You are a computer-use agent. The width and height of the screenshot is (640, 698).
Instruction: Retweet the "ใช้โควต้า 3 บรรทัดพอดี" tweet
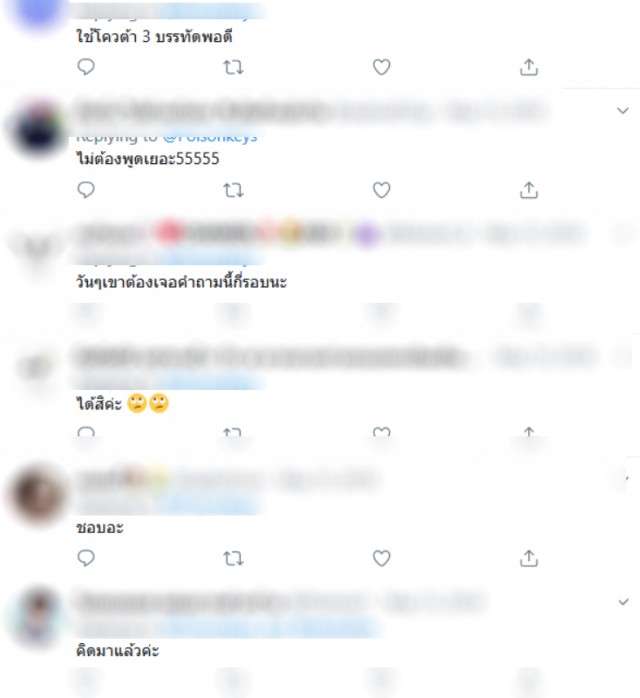(x=233, y=68)
